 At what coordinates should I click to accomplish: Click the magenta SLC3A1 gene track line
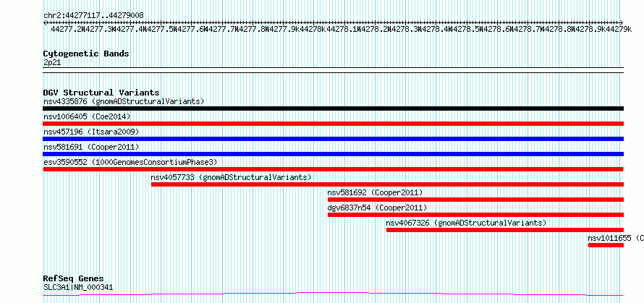click(333, 294)
